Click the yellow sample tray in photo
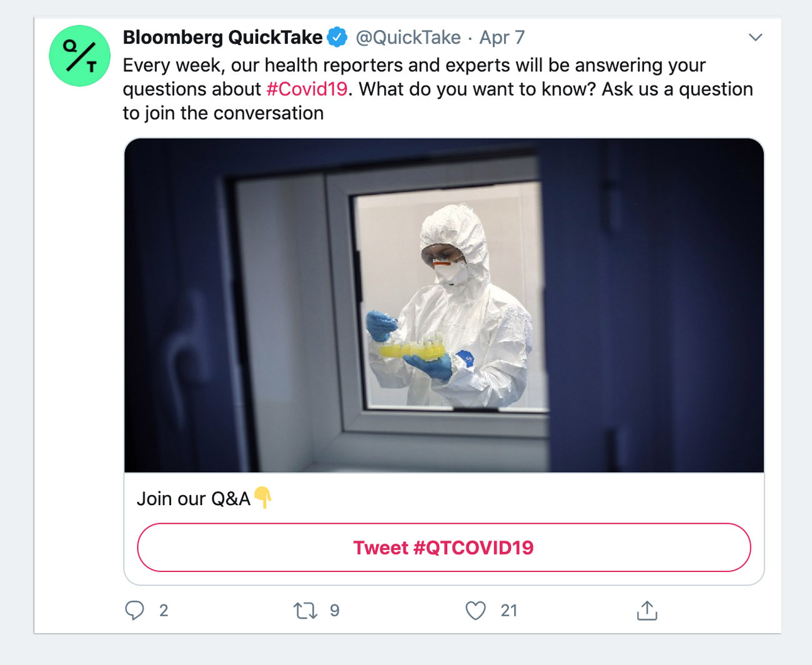This screenshot has height=665, width=812. (x=413, y=347)
